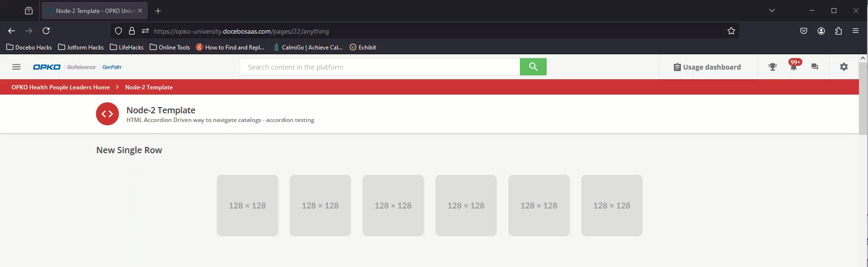Screen dimensions: 868x267
Task: Open notifications bell with 99+ badge
Action: (794, 66)
